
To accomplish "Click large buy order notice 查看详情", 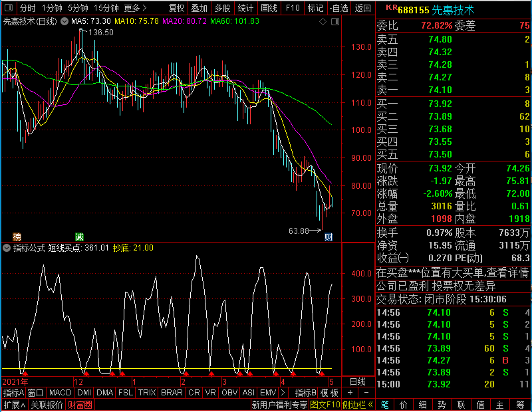I will click(x=453, y=272).
